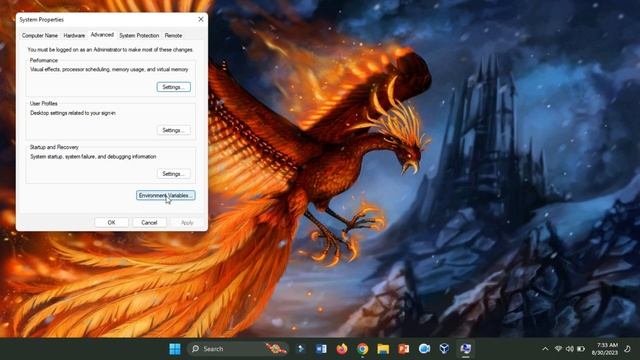Confirm the dialog with OK
This screenshot has width=640, height=360.
pos(111,222)
